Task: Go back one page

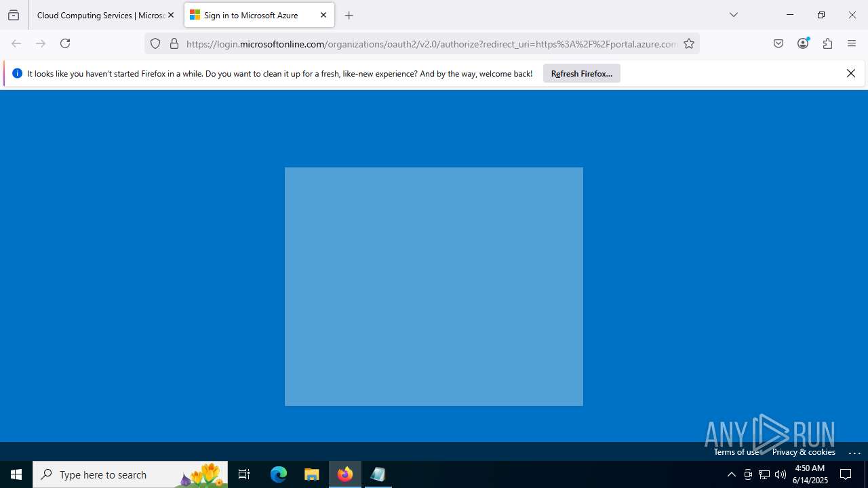Action: [16, 43]
